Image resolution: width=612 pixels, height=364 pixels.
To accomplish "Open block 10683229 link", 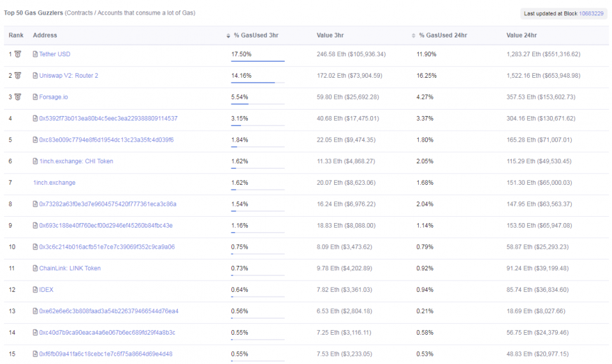I will [591, 13].
